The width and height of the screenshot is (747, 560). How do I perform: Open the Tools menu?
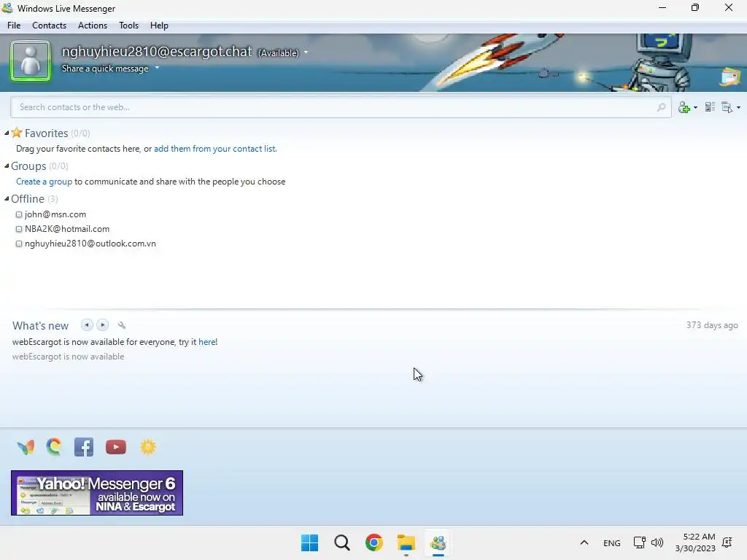point(128,26)
